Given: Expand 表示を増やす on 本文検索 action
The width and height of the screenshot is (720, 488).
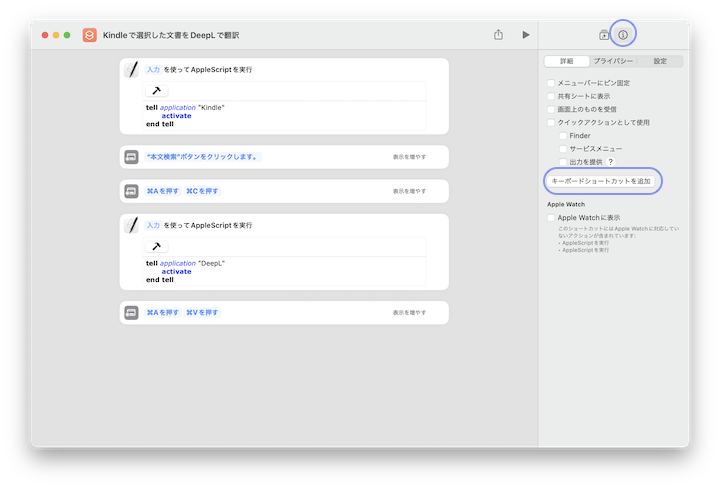Looking at the screenshot, I should (x=409, y=157).
